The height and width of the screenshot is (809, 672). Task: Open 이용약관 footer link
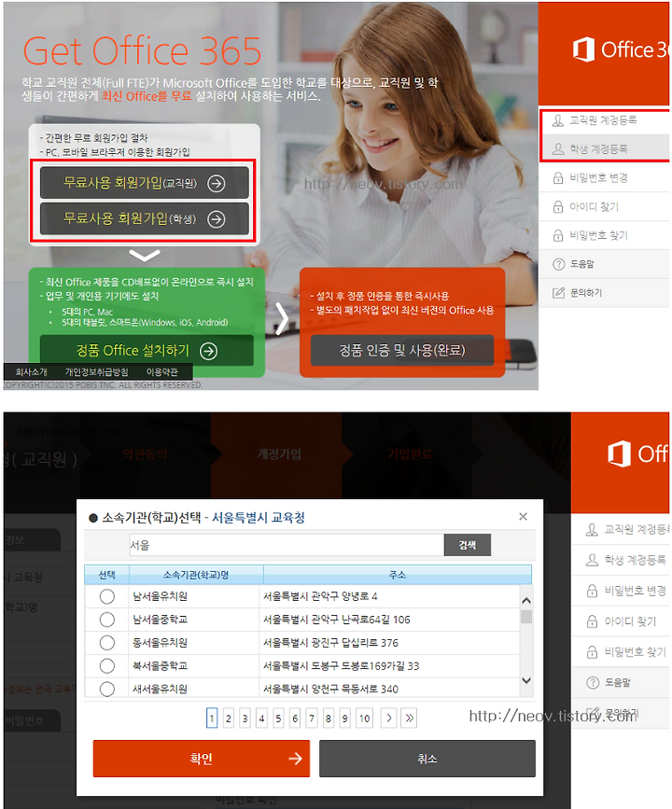pyautogui.click(x=162, y=372)
